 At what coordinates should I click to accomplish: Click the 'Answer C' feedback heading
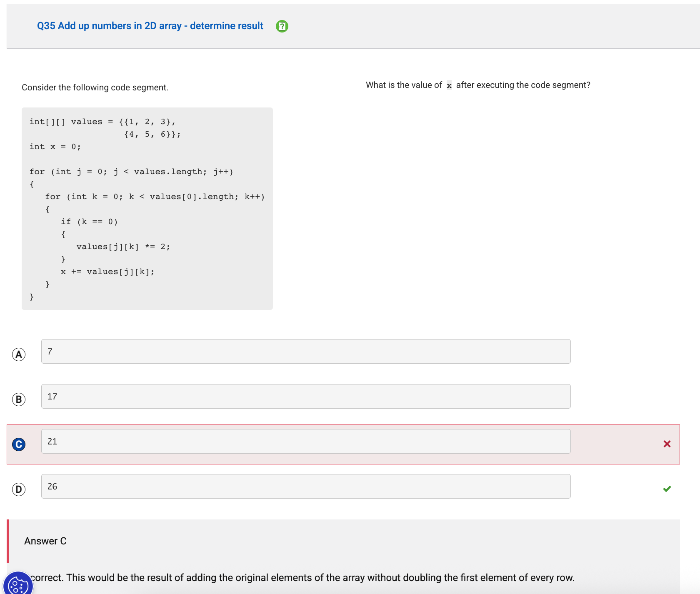pos(45,541)
